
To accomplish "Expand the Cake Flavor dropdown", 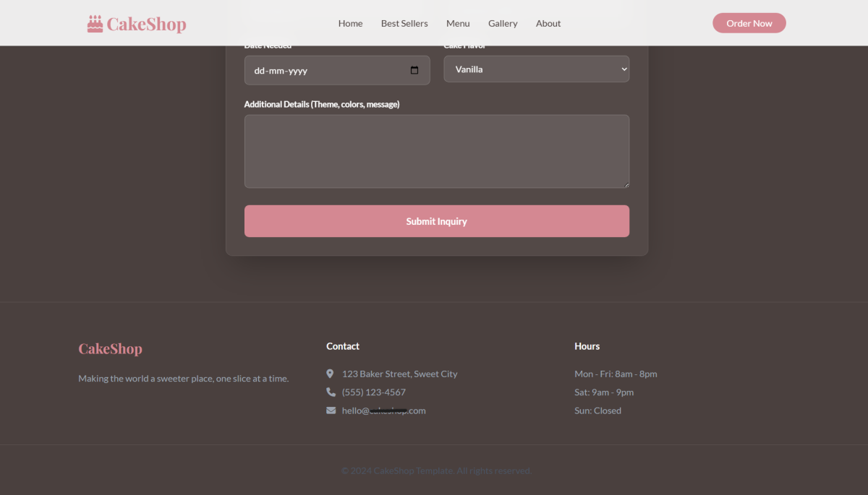I will (x=536, y=69).
